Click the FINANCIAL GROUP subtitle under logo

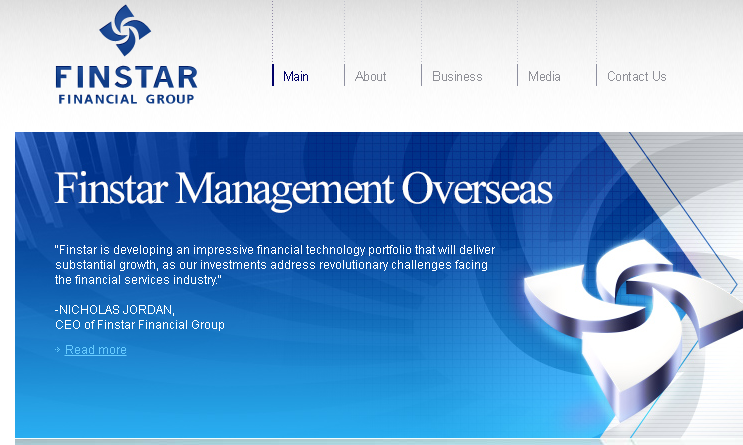126,98
